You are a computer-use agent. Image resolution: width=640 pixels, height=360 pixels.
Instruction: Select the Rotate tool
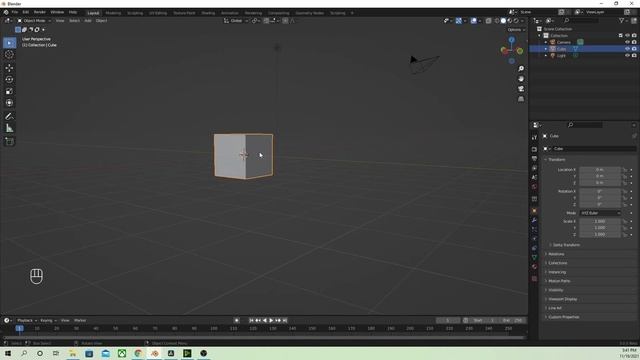click(9, 80)
